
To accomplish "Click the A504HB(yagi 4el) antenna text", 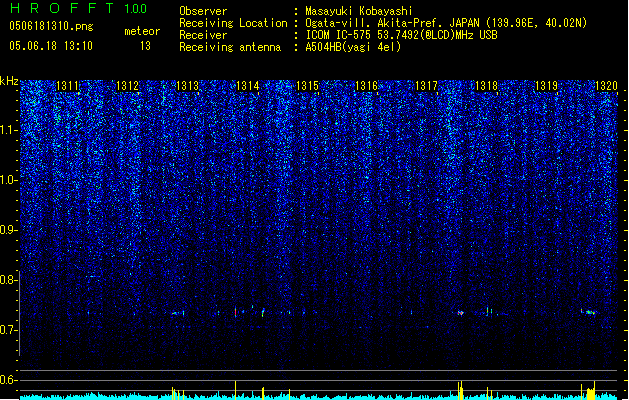I will (353, 47).
